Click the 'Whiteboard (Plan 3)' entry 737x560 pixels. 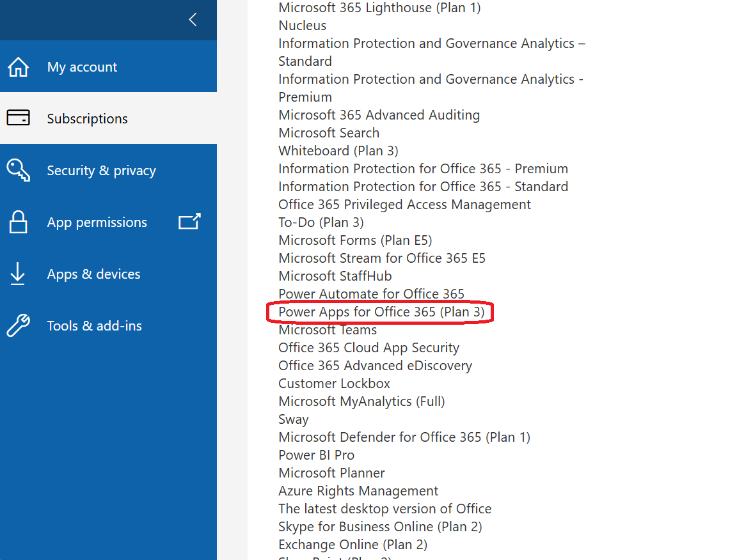338,151
